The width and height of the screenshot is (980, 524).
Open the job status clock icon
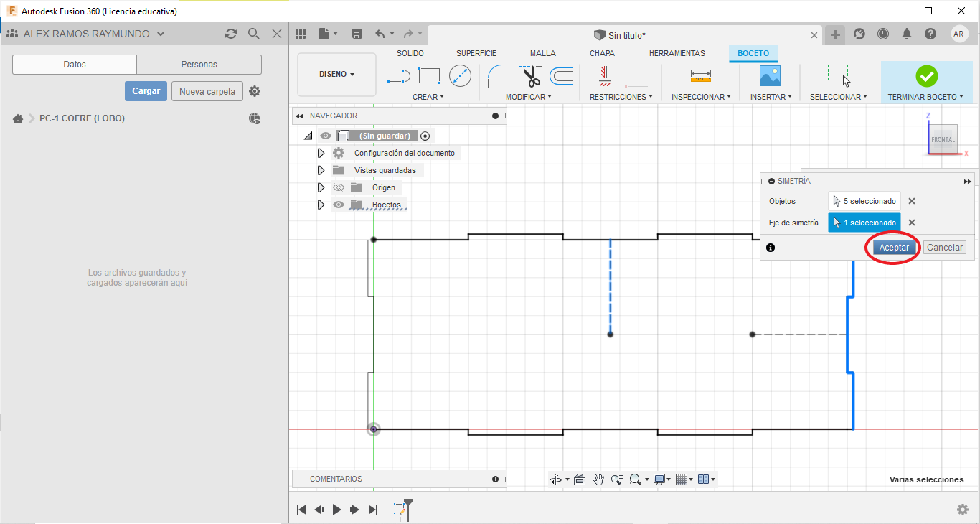883,34
